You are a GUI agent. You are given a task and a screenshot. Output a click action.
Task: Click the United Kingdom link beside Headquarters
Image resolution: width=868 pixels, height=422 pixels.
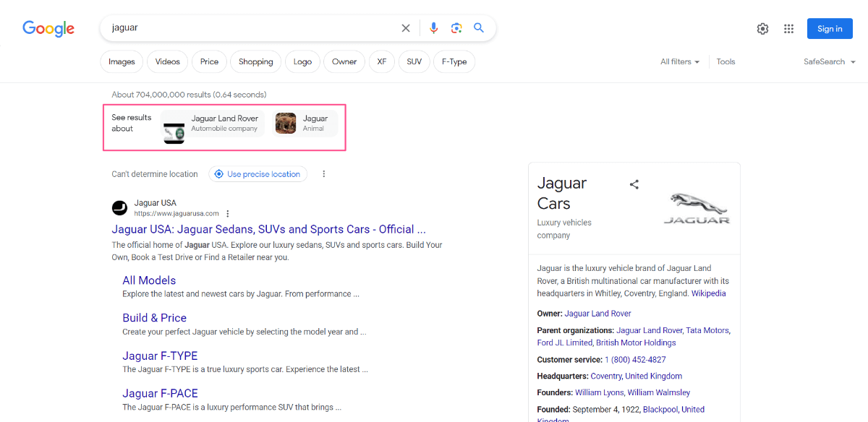click(654, 376)
